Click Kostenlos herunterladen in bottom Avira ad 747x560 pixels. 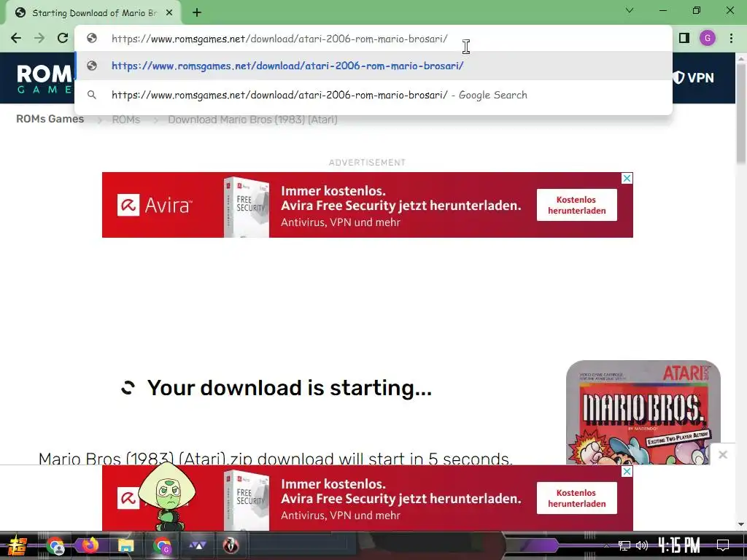pyautogui.click(x=576, y=498)
